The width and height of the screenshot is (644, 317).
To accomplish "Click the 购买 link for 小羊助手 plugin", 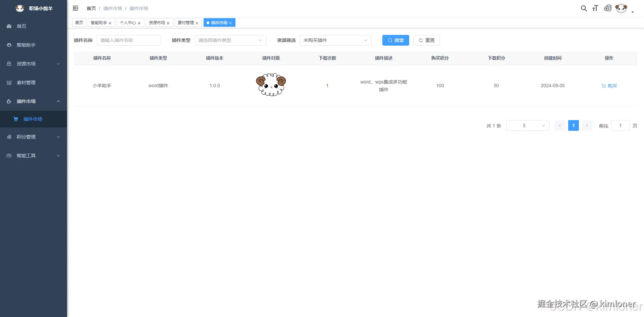I will [x=609, y=86].
